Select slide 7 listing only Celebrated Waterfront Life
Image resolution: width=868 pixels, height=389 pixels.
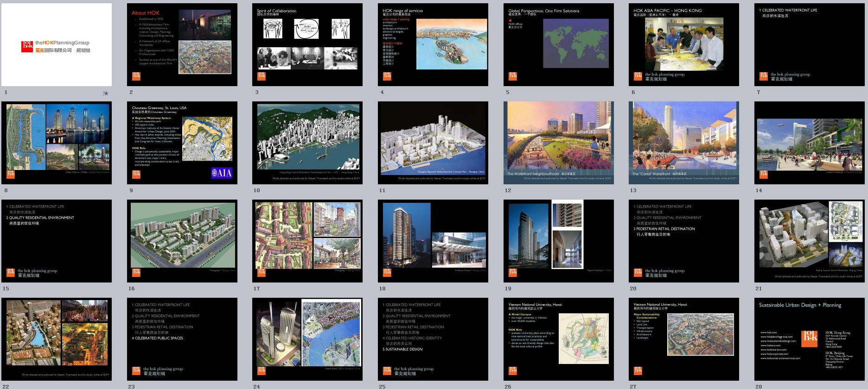coord(810,45)
